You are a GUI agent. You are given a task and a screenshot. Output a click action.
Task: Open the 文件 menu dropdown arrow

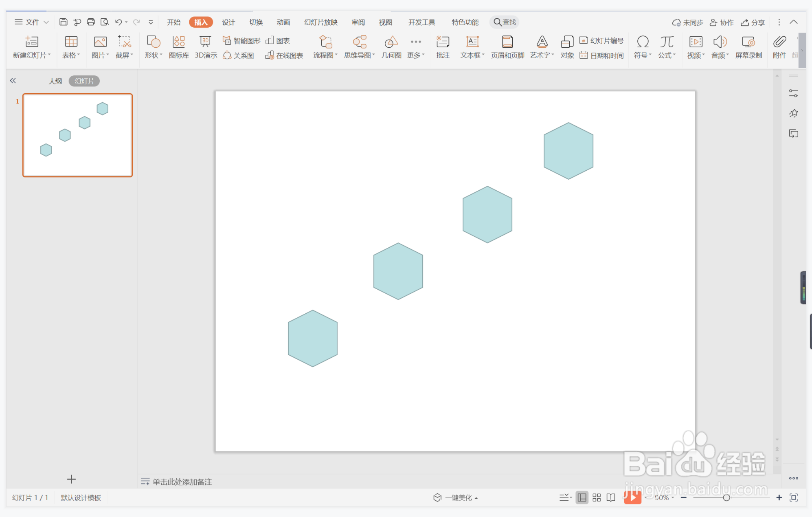(46, 22)
